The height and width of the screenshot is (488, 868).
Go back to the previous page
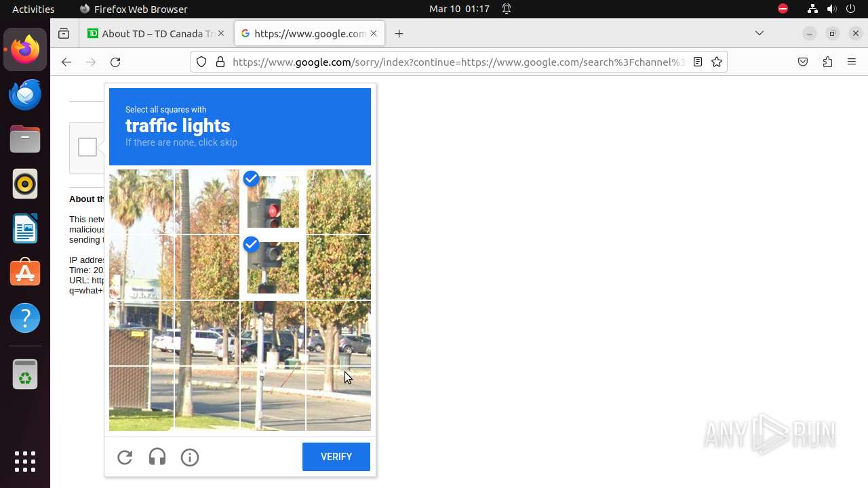tap(66, 62)
